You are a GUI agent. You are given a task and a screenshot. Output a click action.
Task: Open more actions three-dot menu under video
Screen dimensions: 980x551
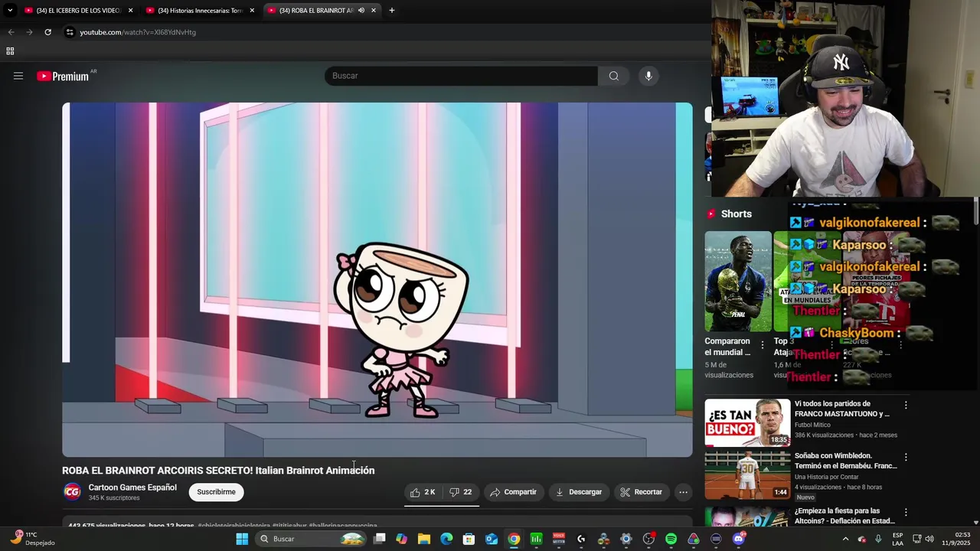click(x=684, y=492)
